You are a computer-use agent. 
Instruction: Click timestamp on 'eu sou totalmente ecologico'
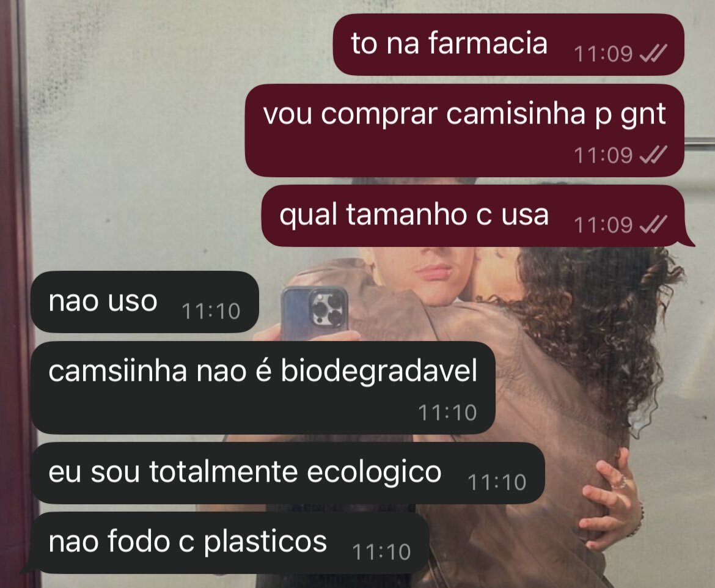(x=497, y=482)
